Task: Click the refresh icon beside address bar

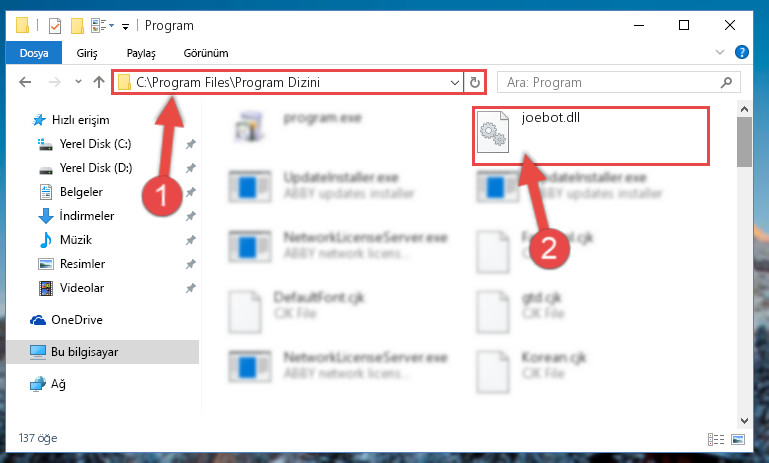Action: [x=475, y=82]
